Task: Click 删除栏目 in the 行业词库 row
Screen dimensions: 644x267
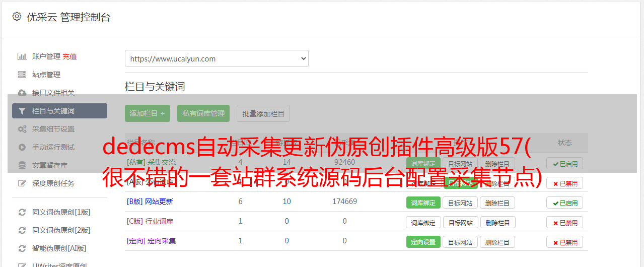Action: pos(497,222)
